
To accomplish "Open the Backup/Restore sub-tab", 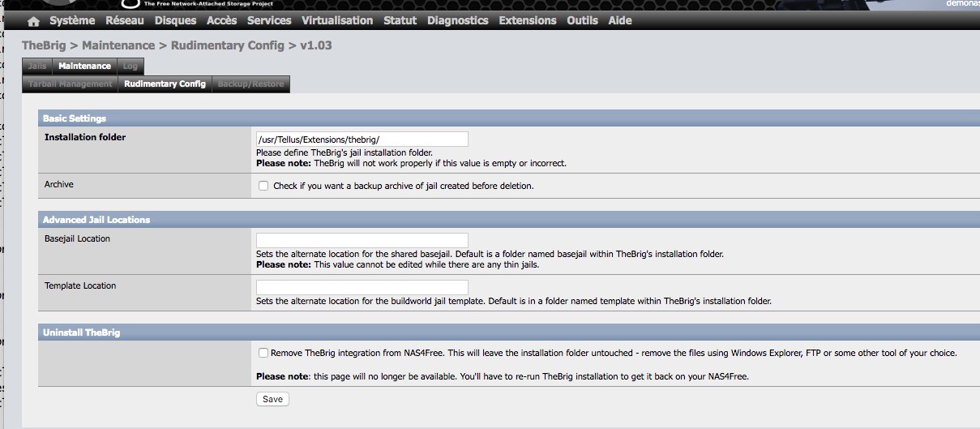I will coord(250,84).
